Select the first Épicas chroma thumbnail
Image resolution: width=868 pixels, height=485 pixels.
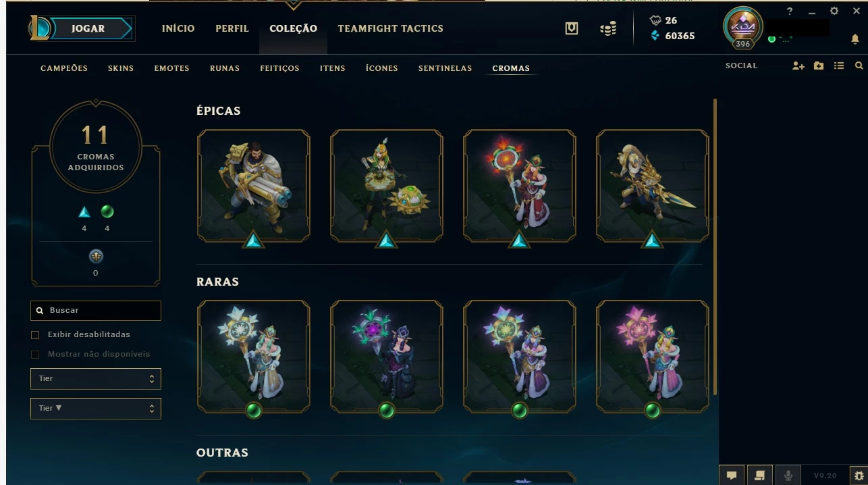[254, 186]
